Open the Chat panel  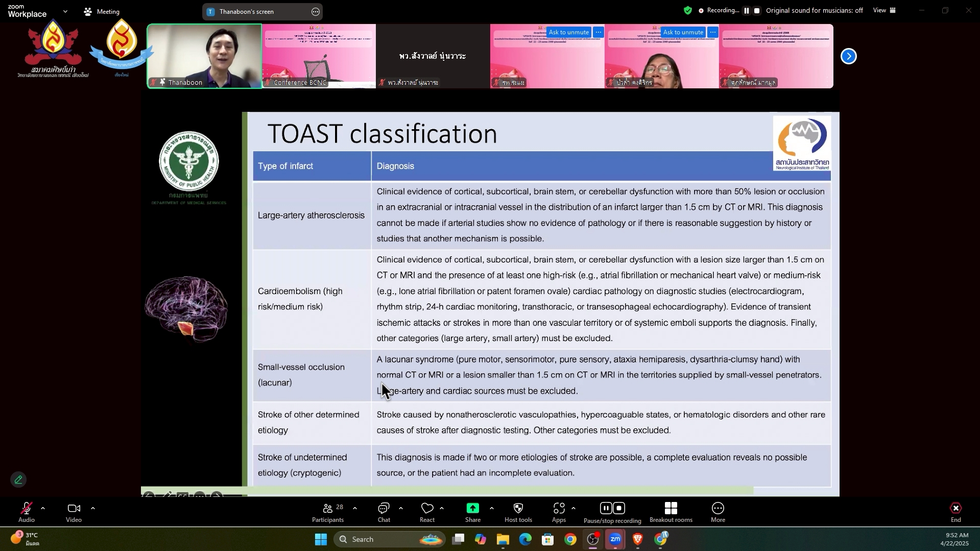(384, 512)
